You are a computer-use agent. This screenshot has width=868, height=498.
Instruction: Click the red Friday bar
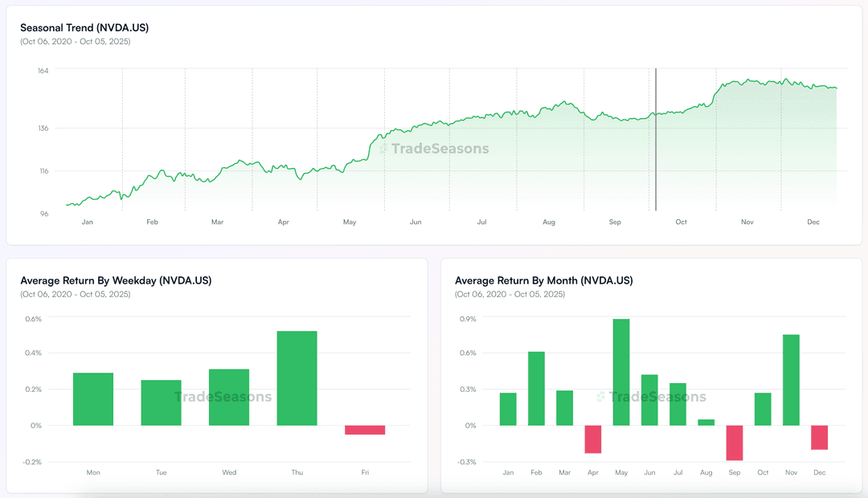[x=365, y=430]
